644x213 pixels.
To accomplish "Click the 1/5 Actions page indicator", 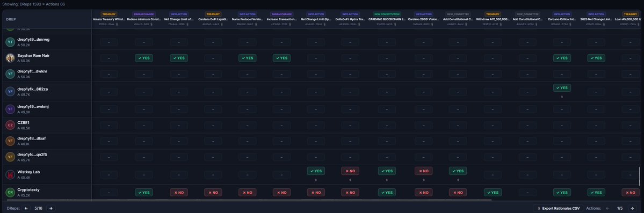I will [x=620, y=208].
